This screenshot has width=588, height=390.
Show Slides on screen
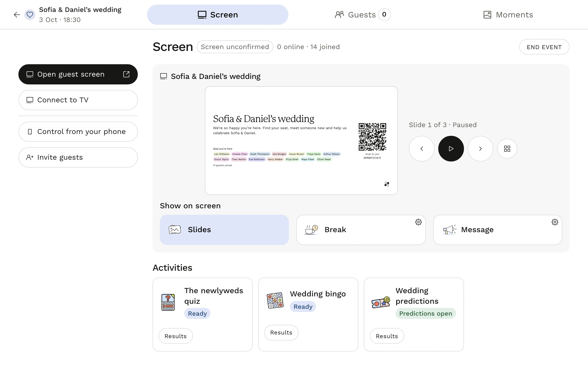click(224, 230)
